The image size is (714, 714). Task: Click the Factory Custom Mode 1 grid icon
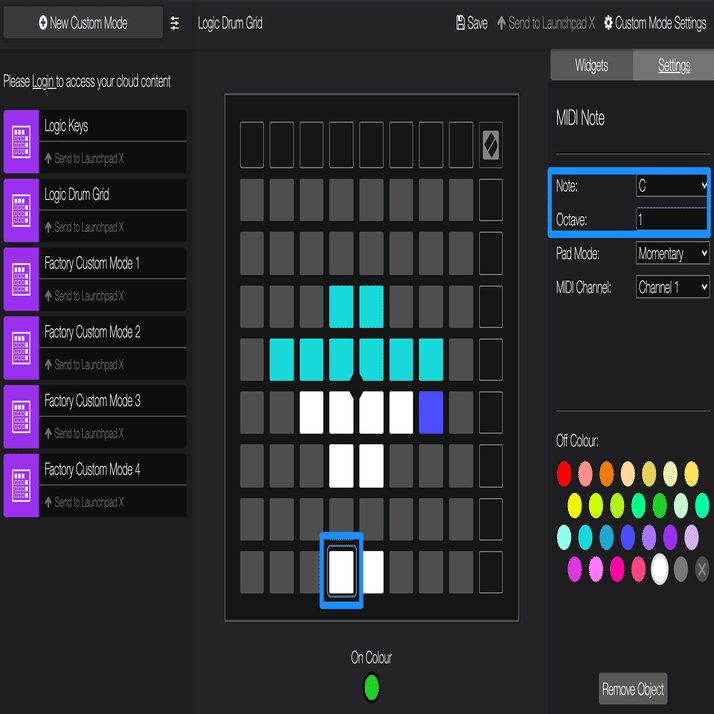click(x=21, y=279)
